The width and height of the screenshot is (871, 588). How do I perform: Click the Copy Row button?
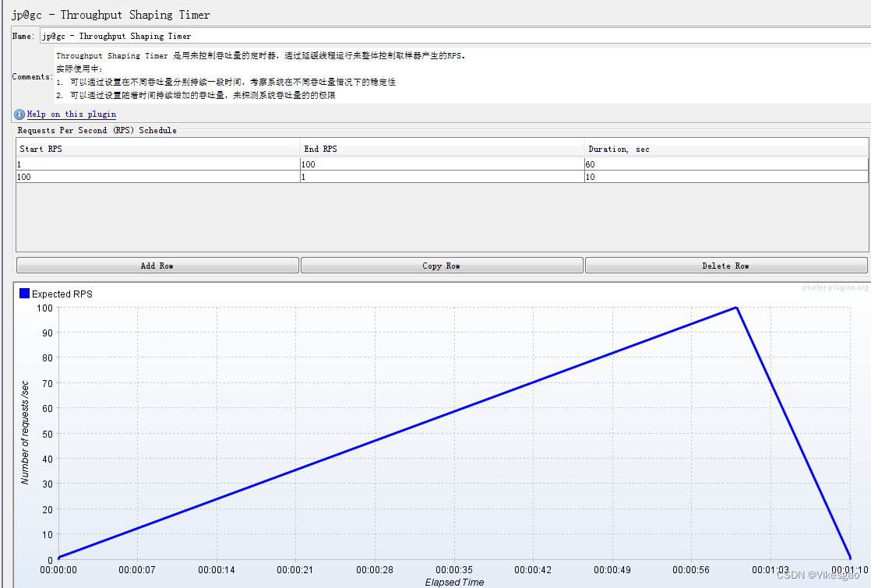tap(442, 266)
